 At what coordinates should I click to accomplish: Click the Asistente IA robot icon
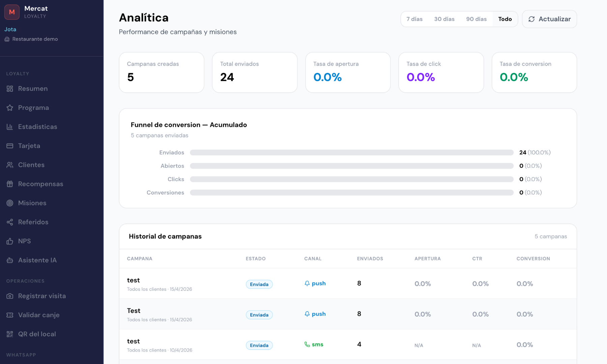click(x=10, y=260)
